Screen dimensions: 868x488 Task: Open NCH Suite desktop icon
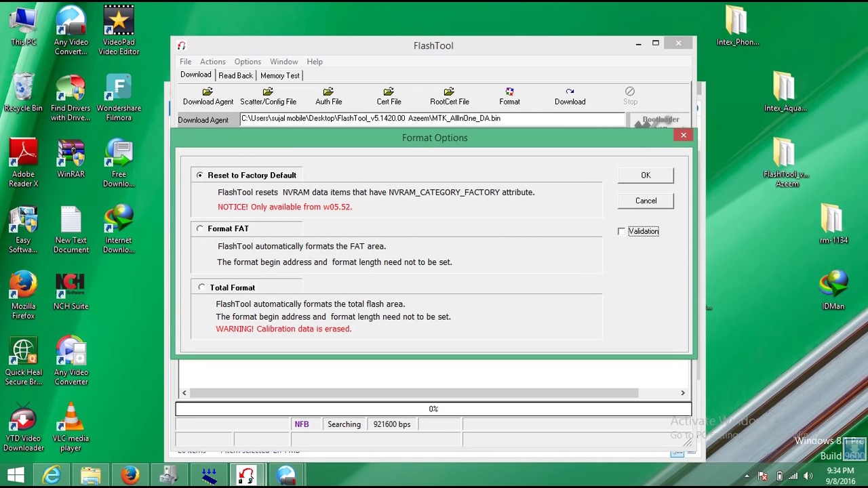pyautogui.click(x=71, y=291)
